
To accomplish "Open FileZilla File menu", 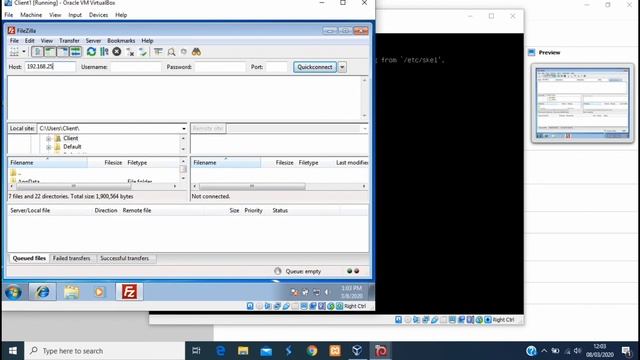I will tap(14, 41).
